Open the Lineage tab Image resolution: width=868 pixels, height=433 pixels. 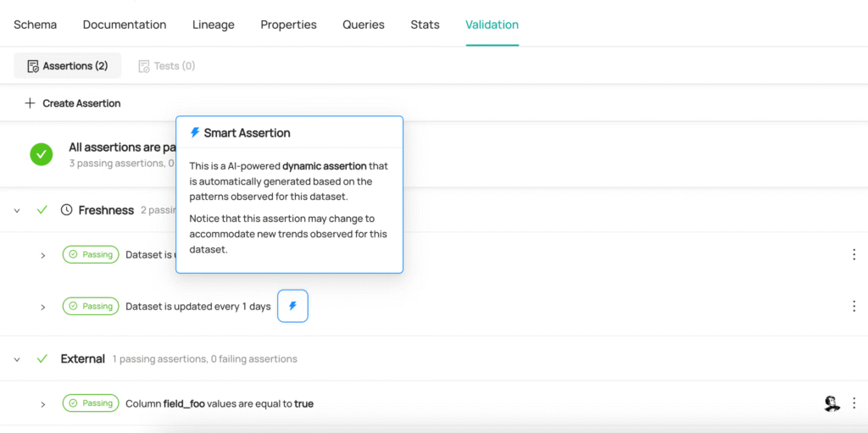click(x=213, y=25)
